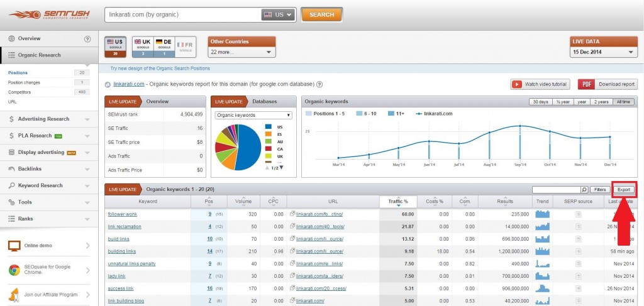Show half year chart range
Viewport: 644px width, 306px height.
[562, 102]
